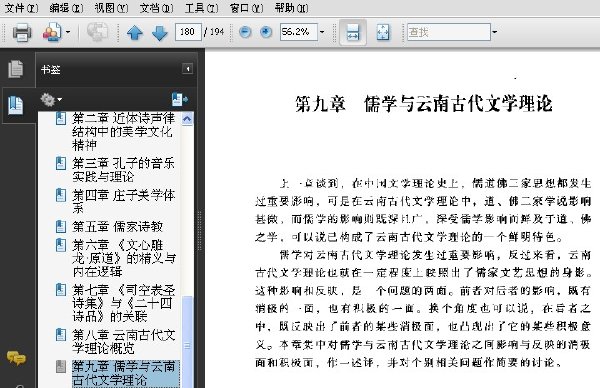This screenshot has width=600, height=388.
Task: Click bookmark icon beside 第八章 entry
Action: coord(61,335)
